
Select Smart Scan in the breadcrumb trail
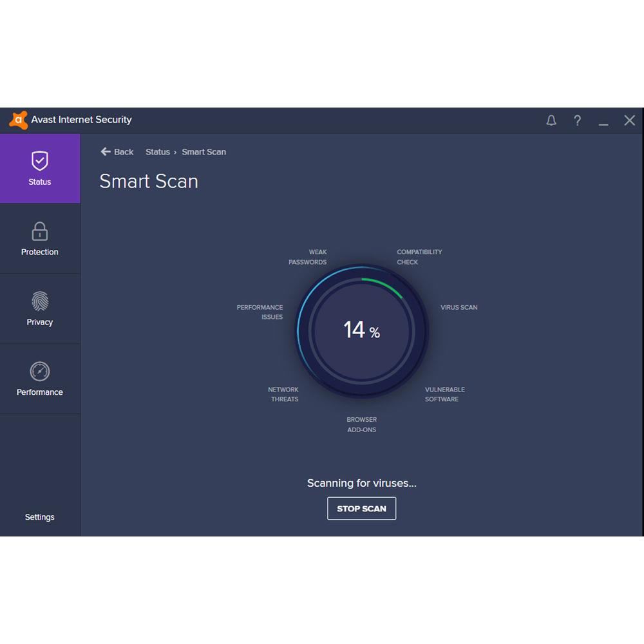pos(204,152)
